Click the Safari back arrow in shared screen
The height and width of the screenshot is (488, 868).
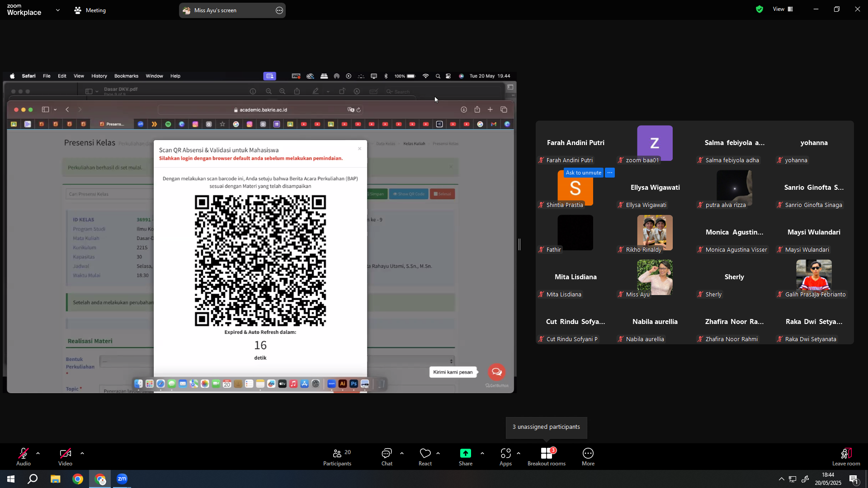(67, 109)
